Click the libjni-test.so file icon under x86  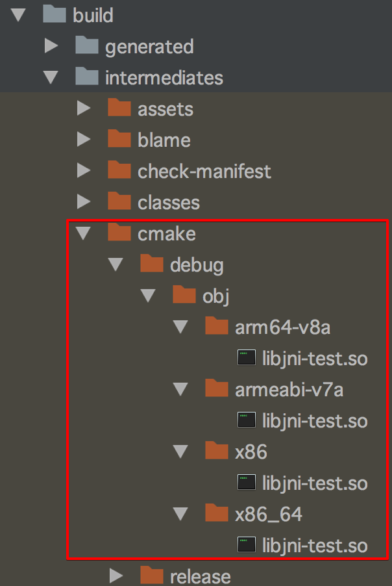[x=247, y=483]
